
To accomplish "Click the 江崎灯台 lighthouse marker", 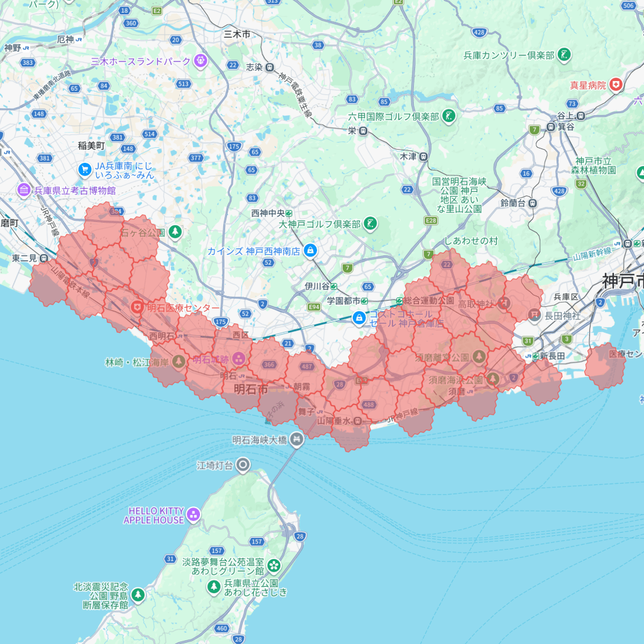I will [243, 465].
